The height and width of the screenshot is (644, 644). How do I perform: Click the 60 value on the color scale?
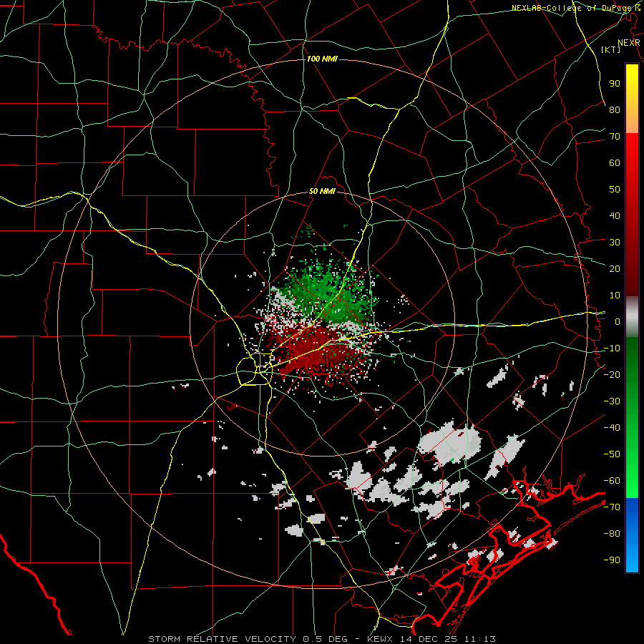tap(615, 163)
